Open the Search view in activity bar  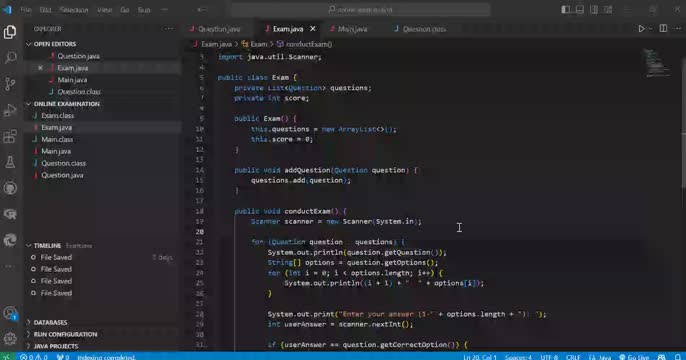(x=10, y=57)
